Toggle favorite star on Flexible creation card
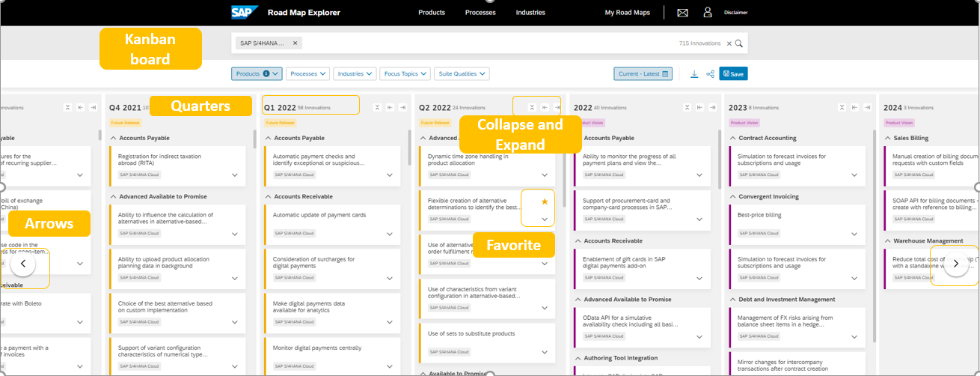Screen dimensions: 980x376 point(545,202)
